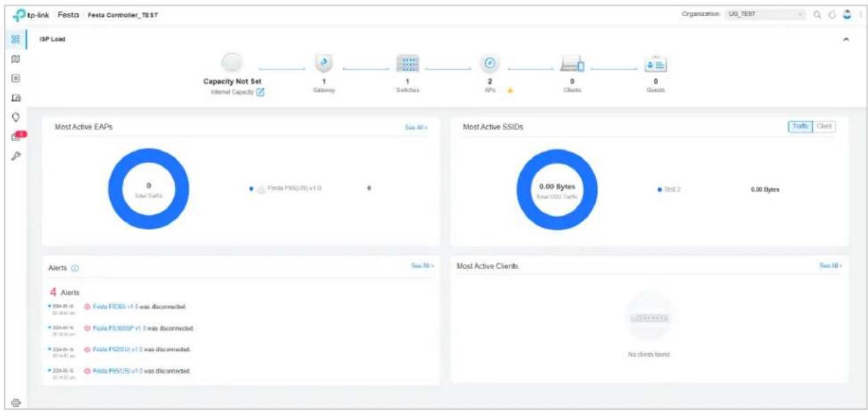This screenshot has width=868, height=411.
Task: Collapse the ISP Load section chevron
Action: [x=845, y=40]
